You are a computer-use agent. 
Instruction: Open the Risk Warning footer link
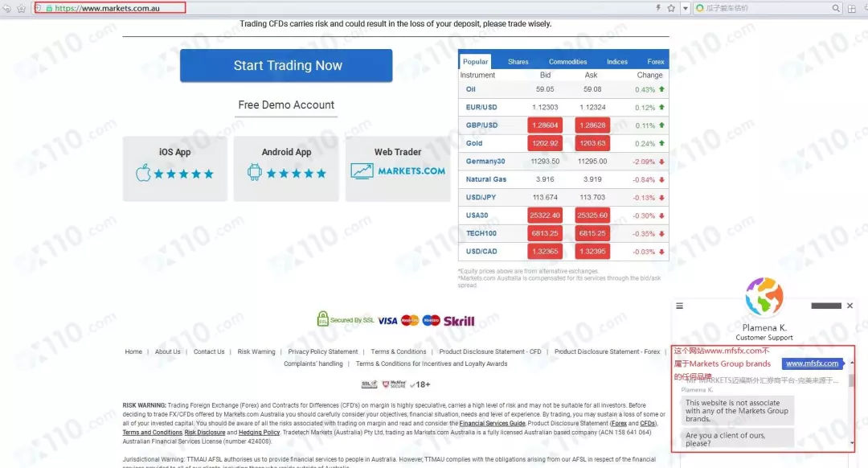pyautogui.click(x=256, y=351)
